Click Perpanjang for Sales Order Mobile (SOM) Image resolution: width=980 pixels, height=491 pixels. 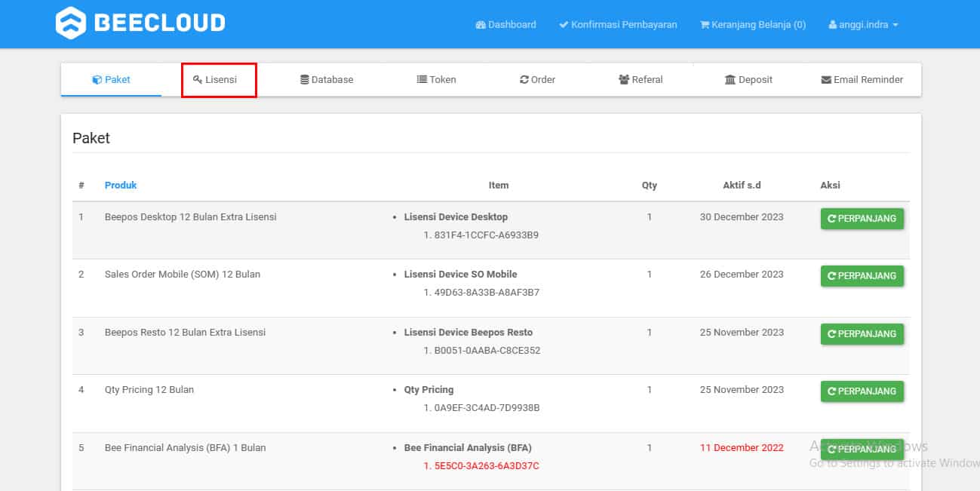[862, 276]
